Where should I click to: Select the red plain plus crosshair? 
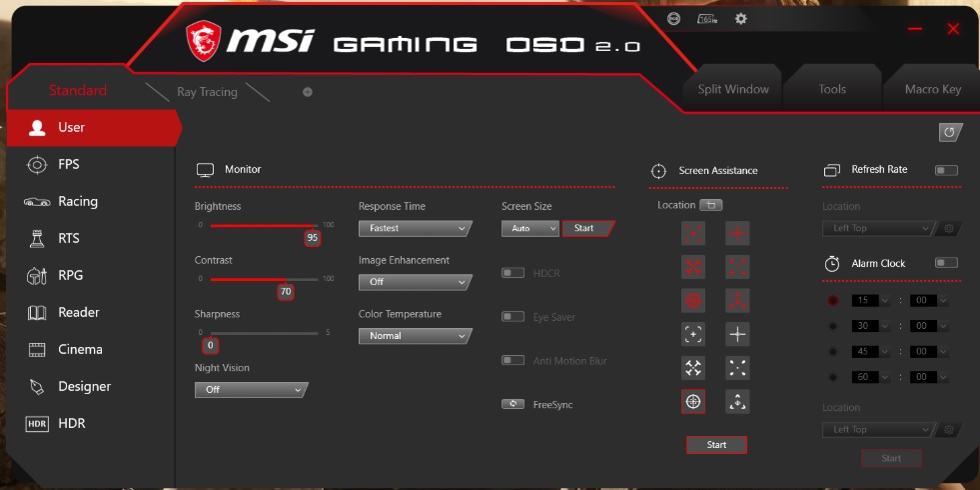click(x=737, y=233)
